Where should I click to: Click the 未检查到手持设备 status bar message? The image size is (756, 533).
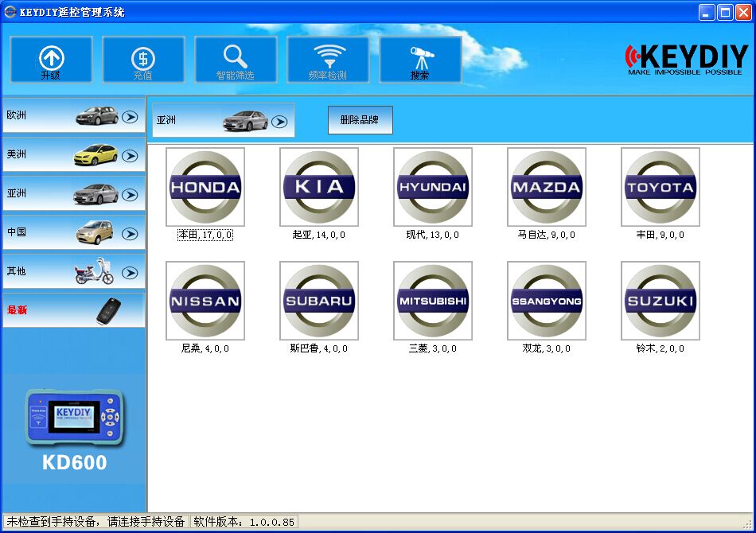click(95, 522)
